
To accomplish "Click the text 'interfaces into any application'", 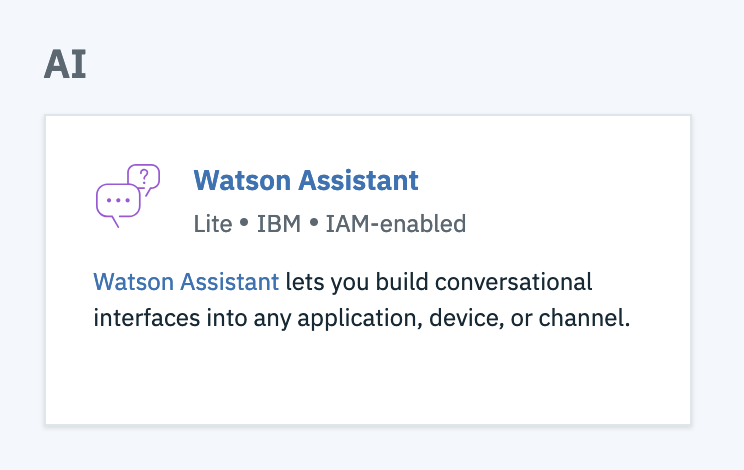I will pos(257,318).
